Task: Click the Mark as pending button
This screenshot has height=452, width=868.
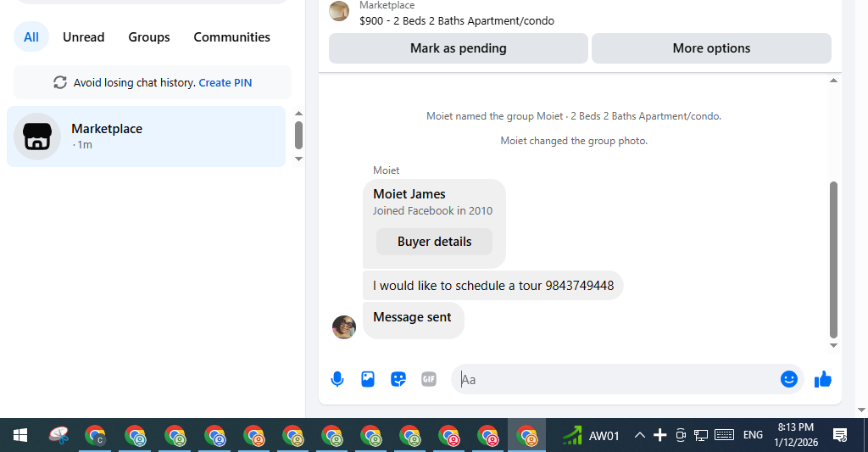Action: pyautogui.click(x=459, y=48)
